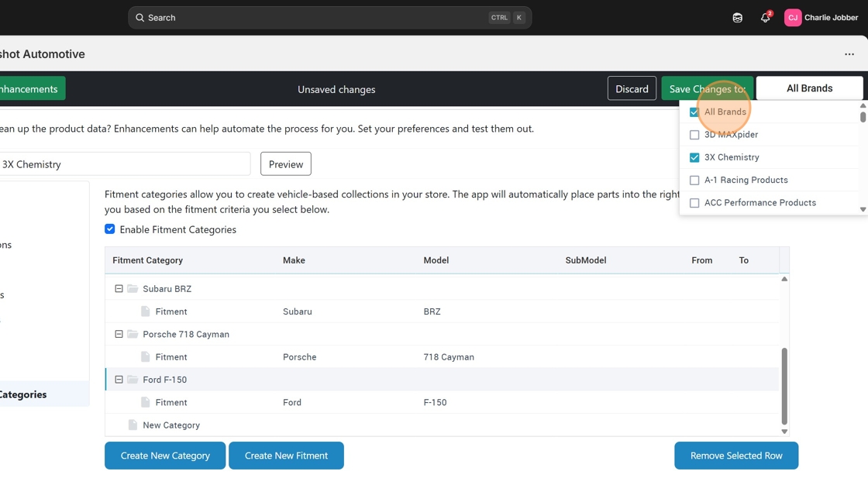This screenshot has width=868, height=485.
Task: Select the 718 Cayman model cell
Action: (449, 356)
